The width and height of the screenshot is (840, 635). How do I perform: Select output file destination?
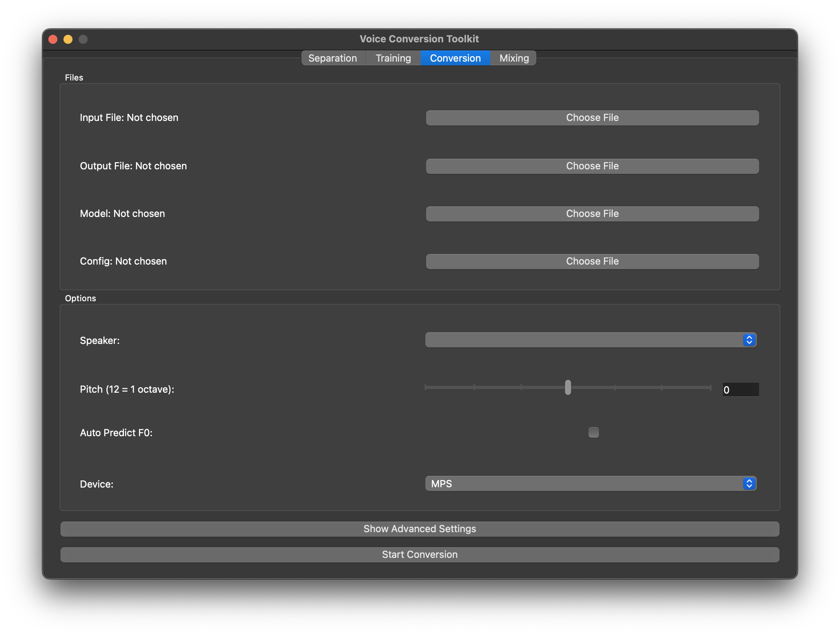(x=592, y=166)
